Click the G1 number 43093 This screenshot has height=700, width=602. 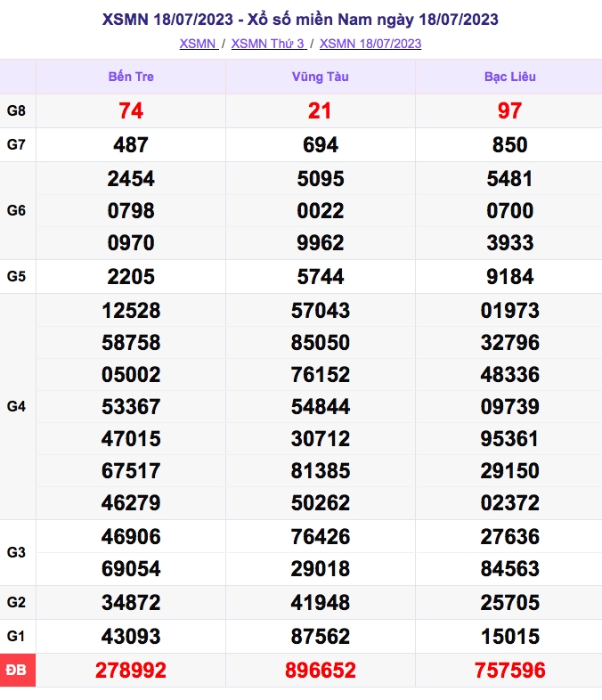pyautogui.click(x=131, y=637)
